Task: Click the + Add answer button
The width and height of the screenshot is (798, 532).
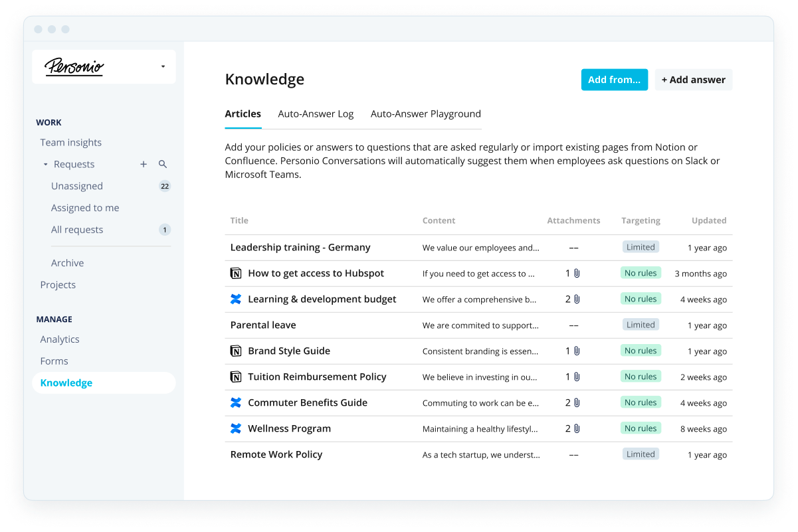Action: pyautogui.click(x=694, y=80)
